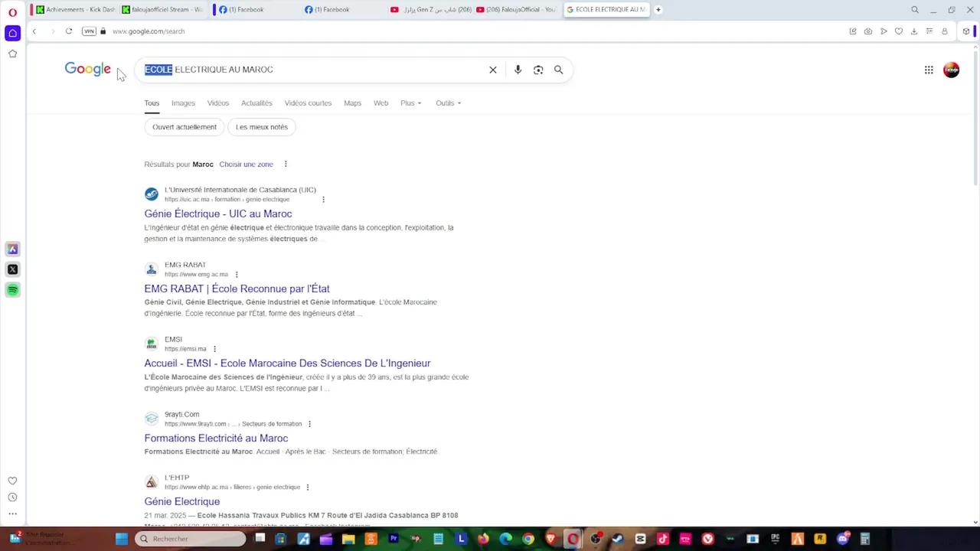Open Easy Setup sliders icon
980x551 pixels.
click(x=929, y=31)
